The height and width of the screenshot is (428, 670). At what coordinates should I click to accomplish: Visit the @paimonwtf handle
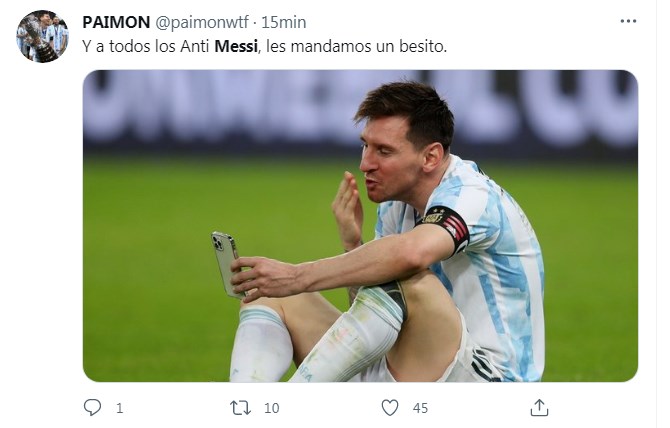click(201, 22)
